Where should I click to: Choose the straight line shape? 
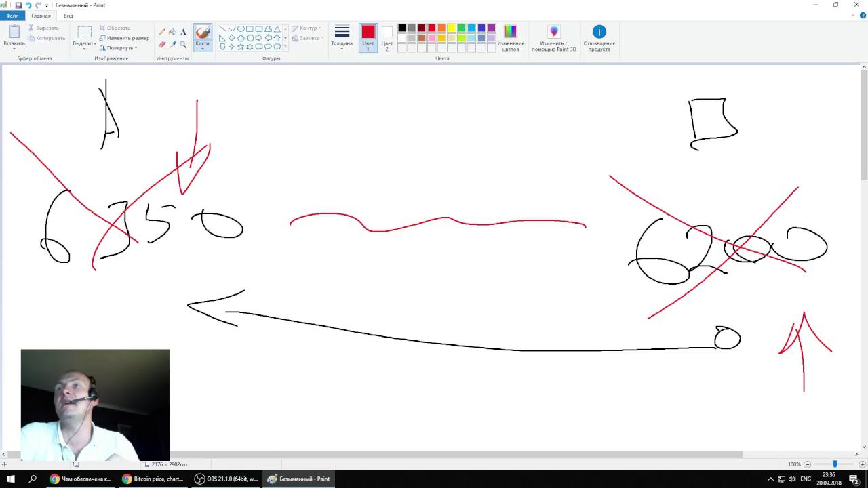tap(222, 29)
